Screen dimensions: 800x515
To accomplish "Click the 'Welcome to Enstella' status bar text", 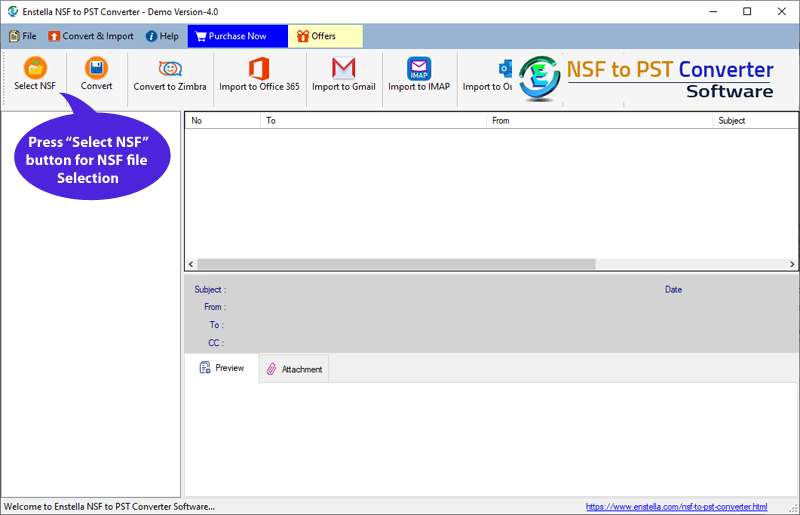I will pos(109,506).
